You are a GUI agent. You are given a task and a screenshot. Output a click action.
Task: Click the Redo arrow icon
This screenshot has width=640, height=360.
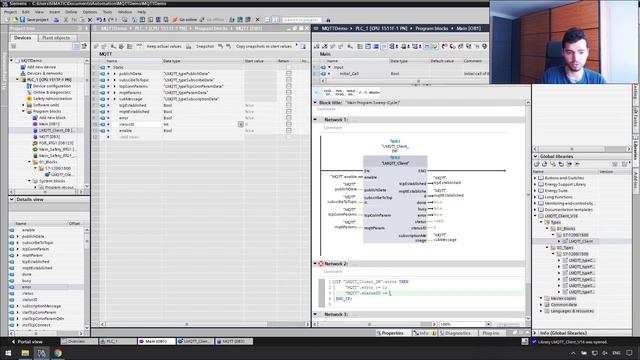point(111,20)
